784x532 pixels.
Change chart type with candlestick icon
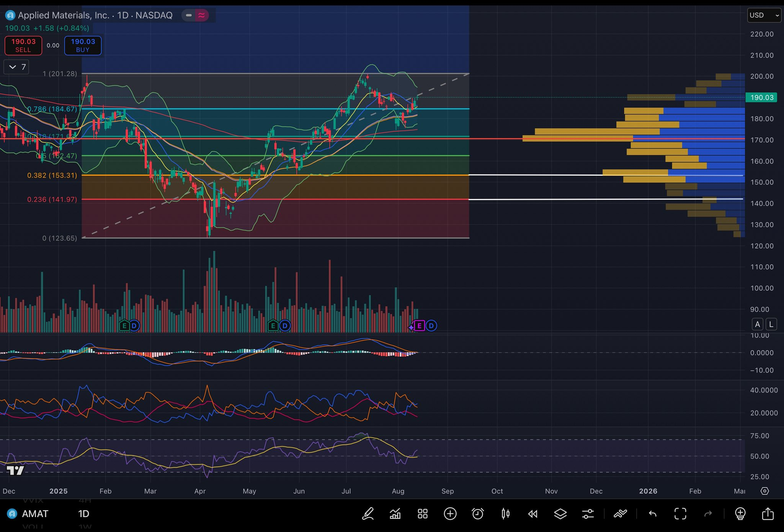(505, 514)
